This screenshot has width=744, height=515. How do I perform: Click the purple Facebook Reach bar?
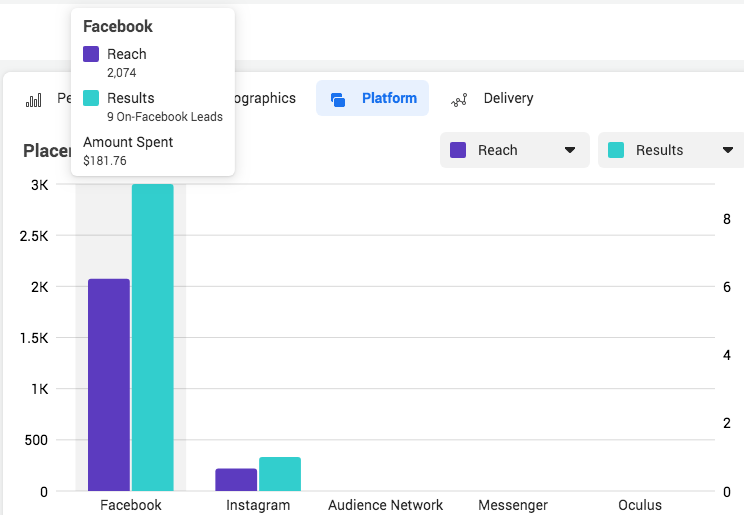(x=109, y=385)
